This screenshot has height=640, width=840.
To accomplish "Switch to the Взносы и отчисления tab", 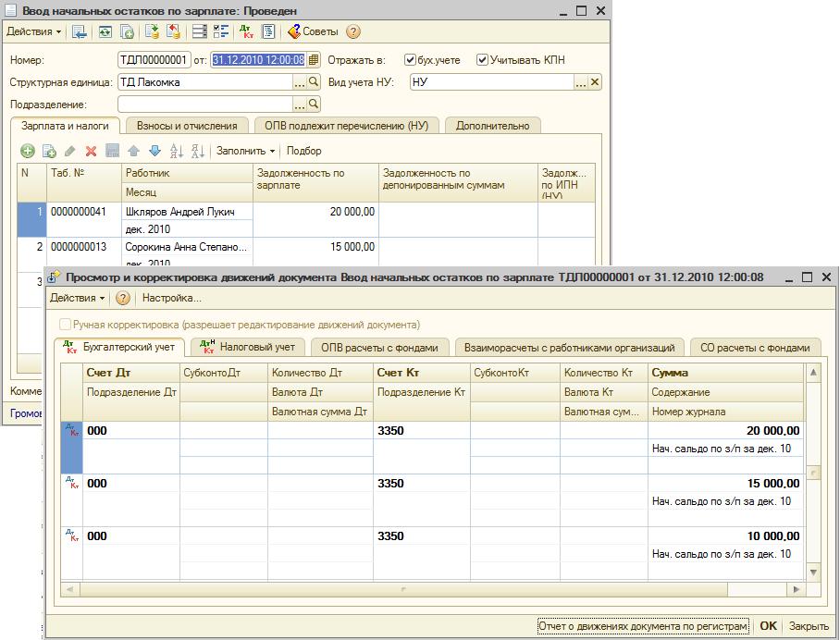I will 188,126.
